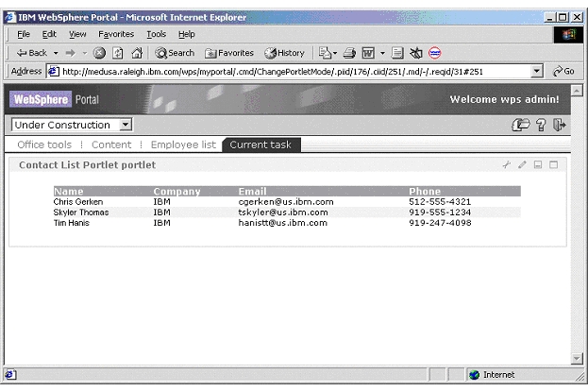Click the scrollbar down arrow
The height and width of the screenshot is (391, 588).
(x=577, y=359)
